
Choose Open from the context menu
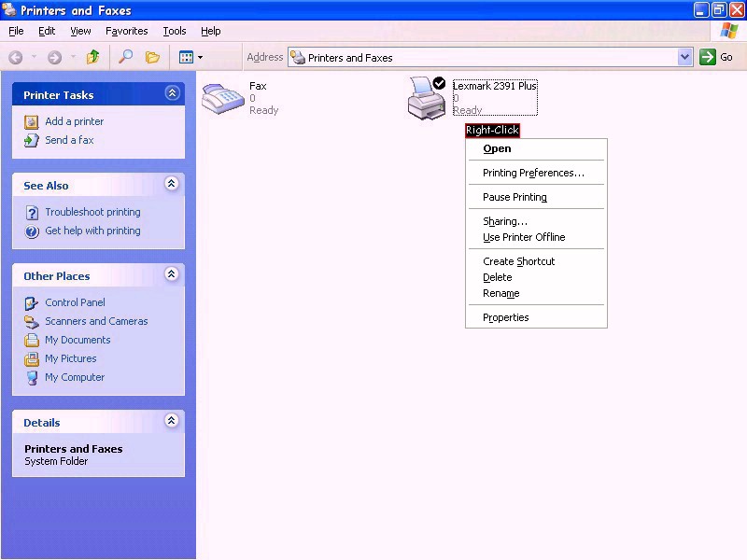tap(536, 148)
